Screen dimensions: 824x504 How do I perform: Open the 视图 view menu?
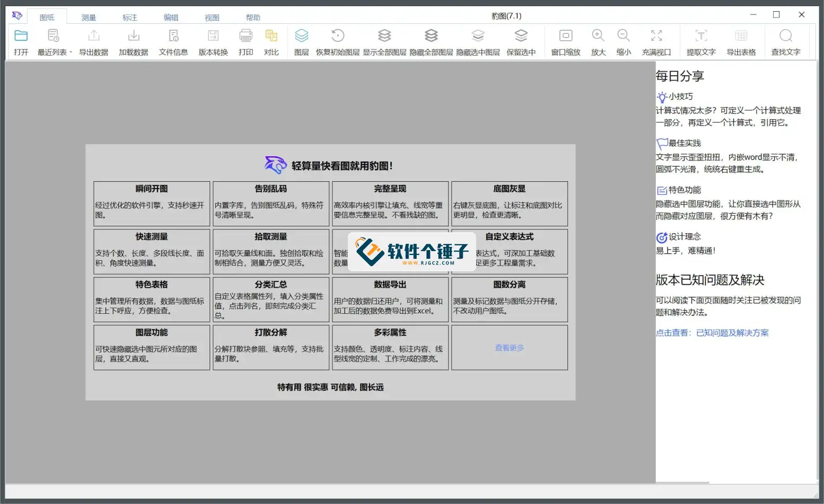click(x=212, y=17)
